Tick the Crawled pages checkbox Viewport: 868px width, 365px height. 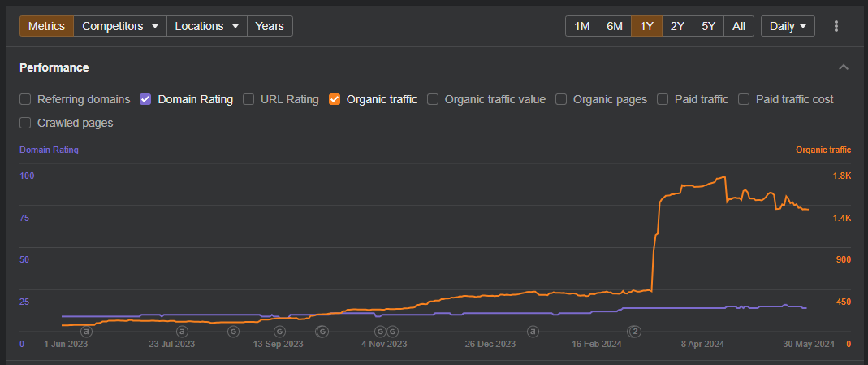(26, 123)
